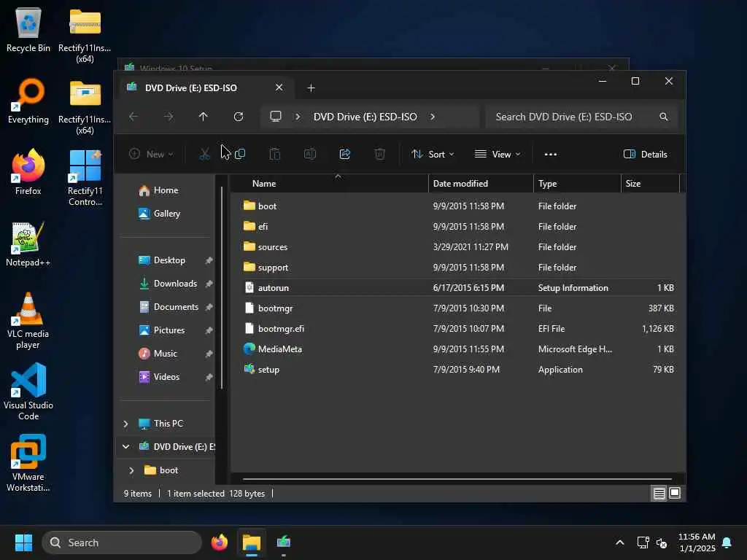Sort by the Size column header
The height and width of the screenshot is (560, 747).
click(650, 183)
